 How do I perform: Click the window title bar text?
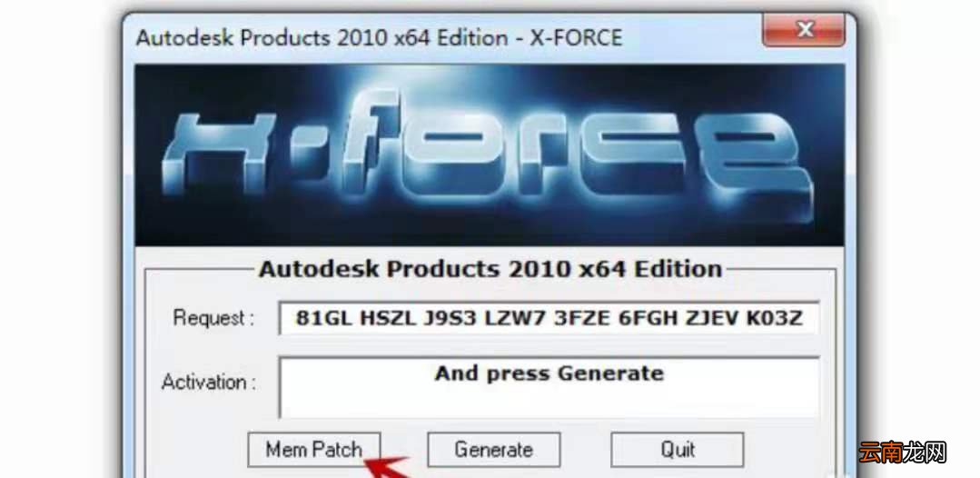click(380, 37)
